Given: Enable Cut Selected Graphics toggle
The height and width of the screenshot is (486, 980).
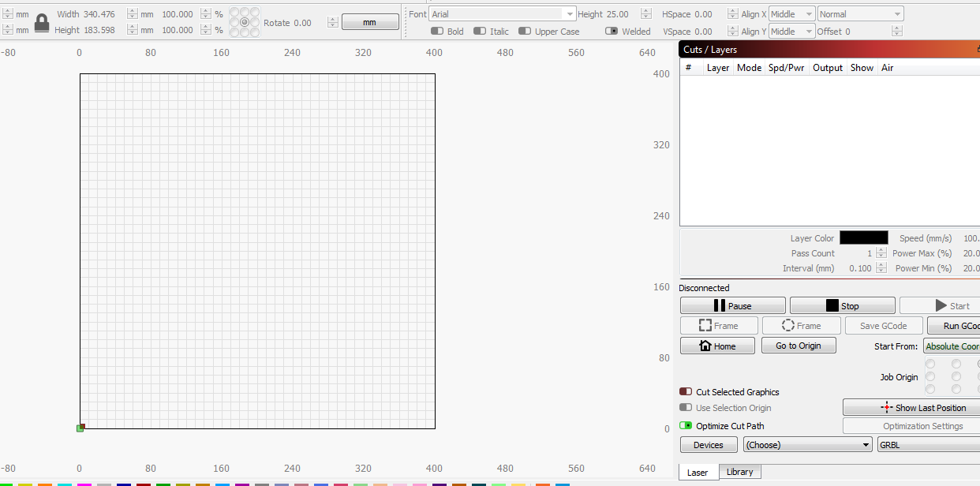Looking at the screenshot, I should tap(686, 391).
